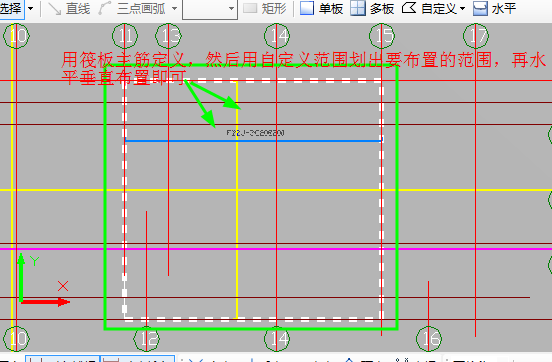Click axis bubble 15

(x=382, y=36)
